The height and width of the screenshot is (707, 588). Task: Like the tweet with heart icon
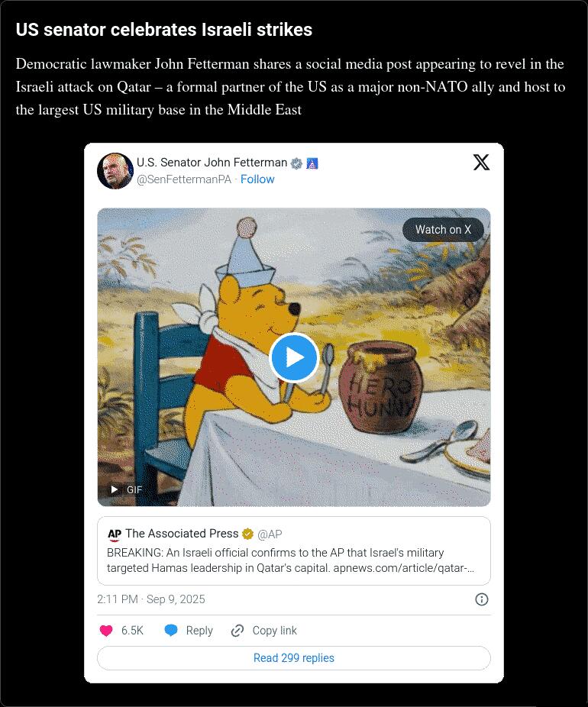[106, 631]
